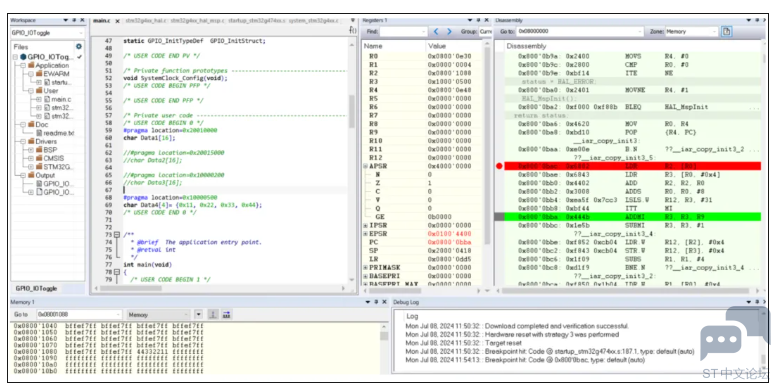This screenshot has width=779, height=389.
Task: Click the live update icon in Memory toolbar
Action: point(213,314)
